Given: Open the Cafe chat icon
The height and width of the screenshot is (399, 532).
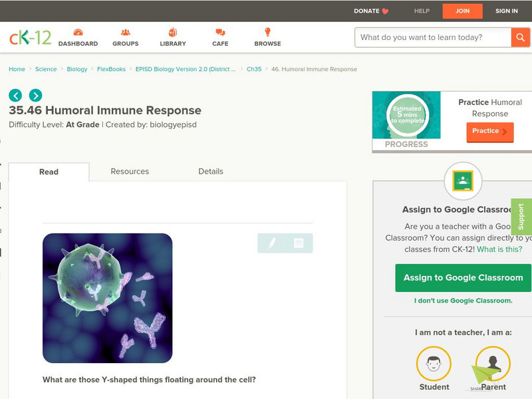Looking at the screenshot, I should 220,33.
